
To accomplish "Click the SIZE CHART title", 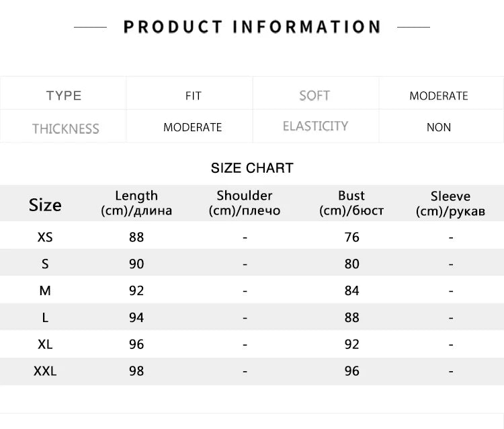I will 252,168.
